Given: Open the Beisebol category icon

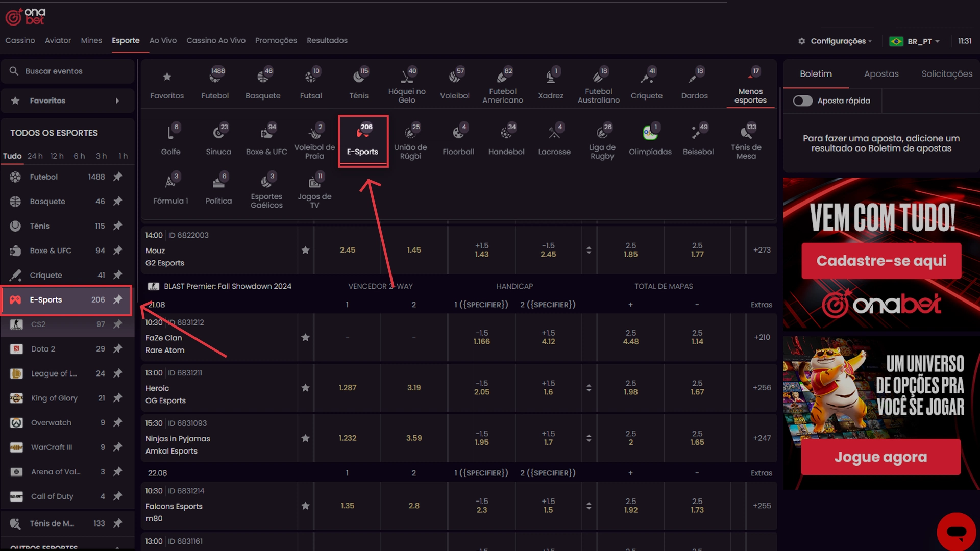Looking at the screenshot, I should pyautogui.click(x=698, y=140).
